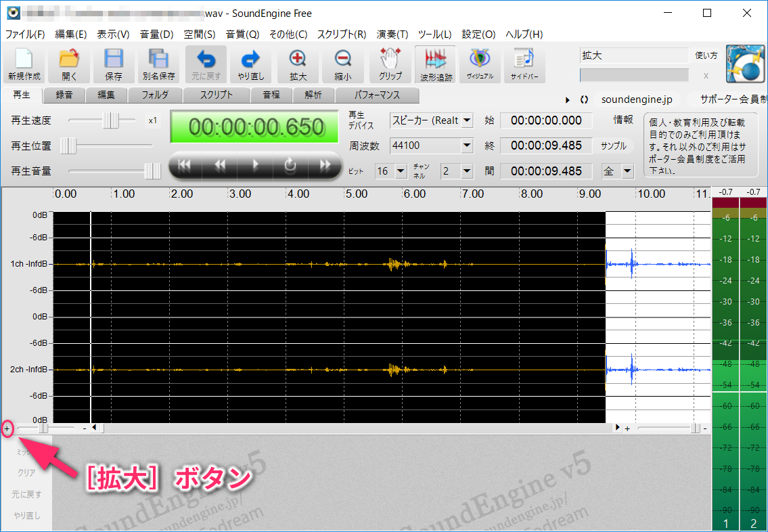Open the ヴィジュアル visual view
This screenshot has height=532, width=768.
pyautogui.click(x=480, y=64)
